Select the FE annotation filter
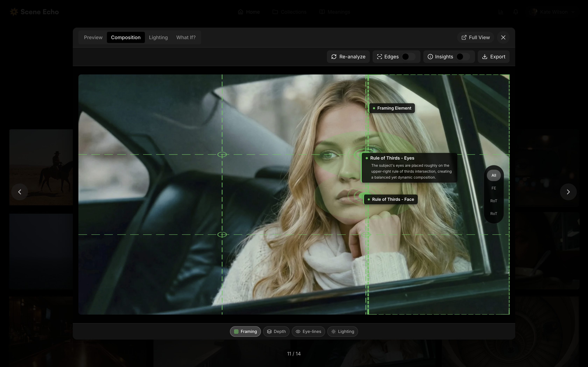The width and height of the screenshot is (588, 367). click(x=493, y=188)
